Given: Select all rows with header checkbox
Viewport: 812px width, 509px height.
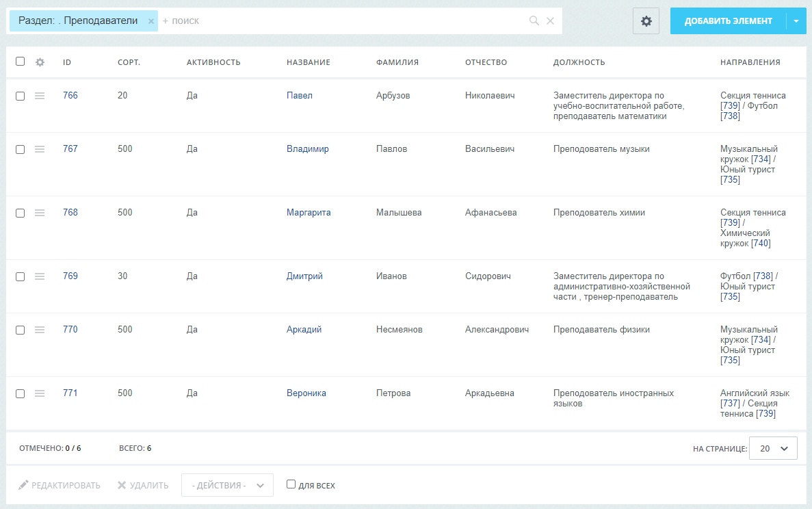Looking at the screenshot, I should (21, 61).
